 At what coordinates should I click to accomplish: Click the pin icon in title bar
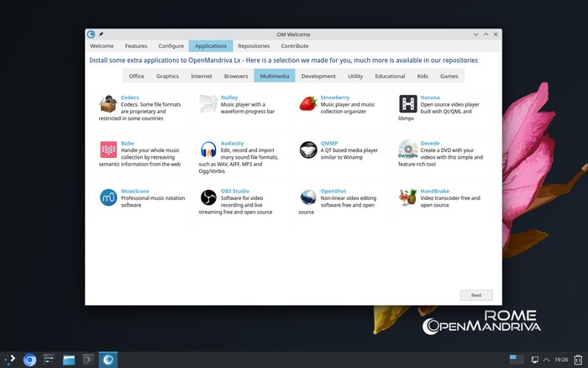101,34
